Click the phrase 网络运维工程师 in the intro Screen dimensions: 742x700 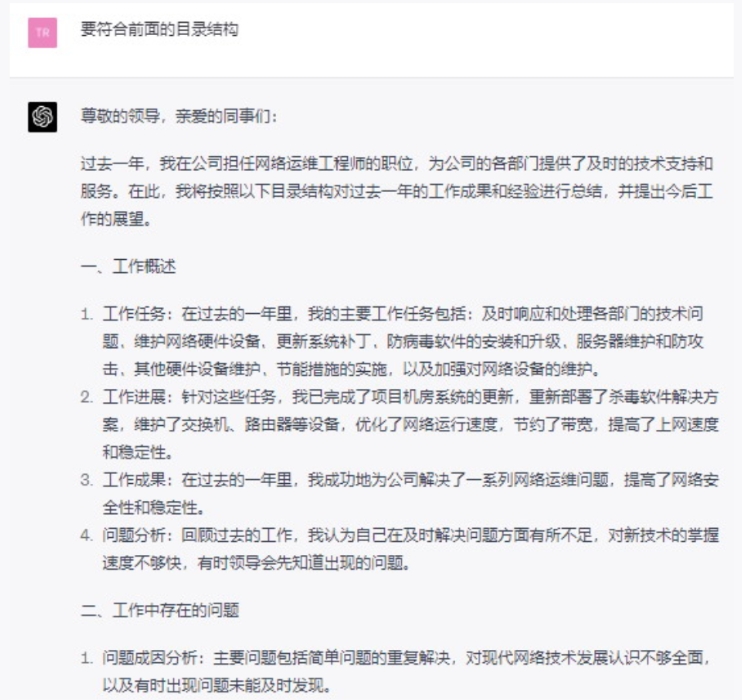[x=289, y=162]
